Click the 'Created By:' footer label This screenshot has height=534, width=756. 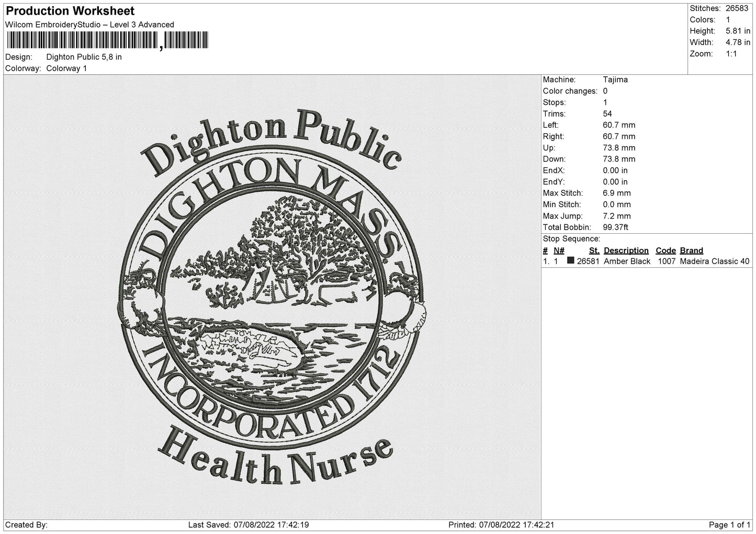click(26, 525)
